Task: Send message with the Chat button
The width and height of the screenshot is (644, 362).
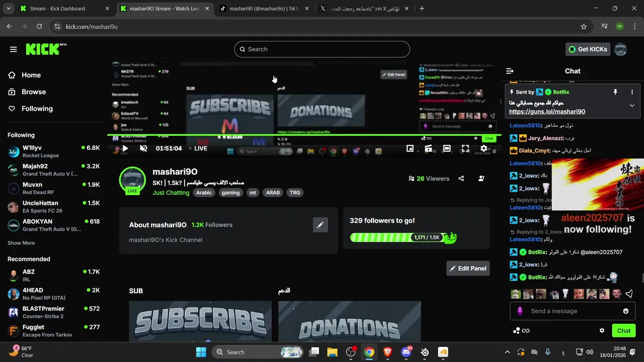Action: tap(624, 330)
